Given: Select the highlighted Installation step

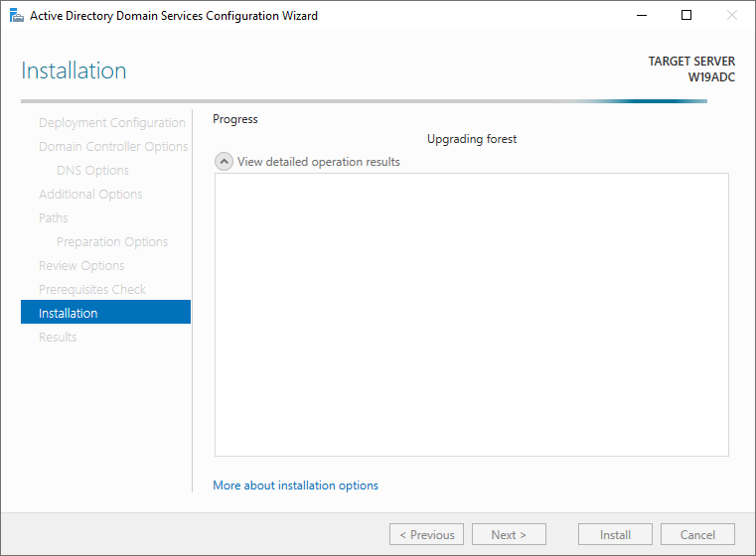Looking at the screenshot, I should click(105, 312).
